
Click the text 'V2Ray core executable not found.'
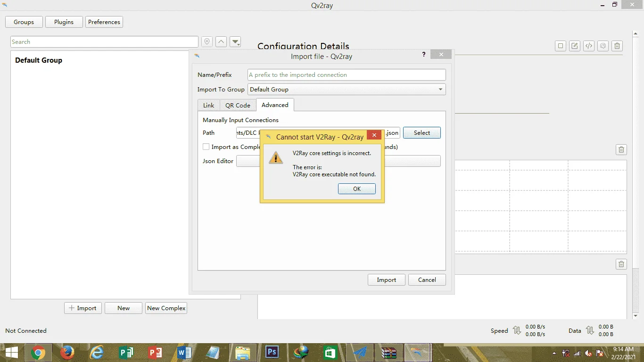click(x=334, y=174)
